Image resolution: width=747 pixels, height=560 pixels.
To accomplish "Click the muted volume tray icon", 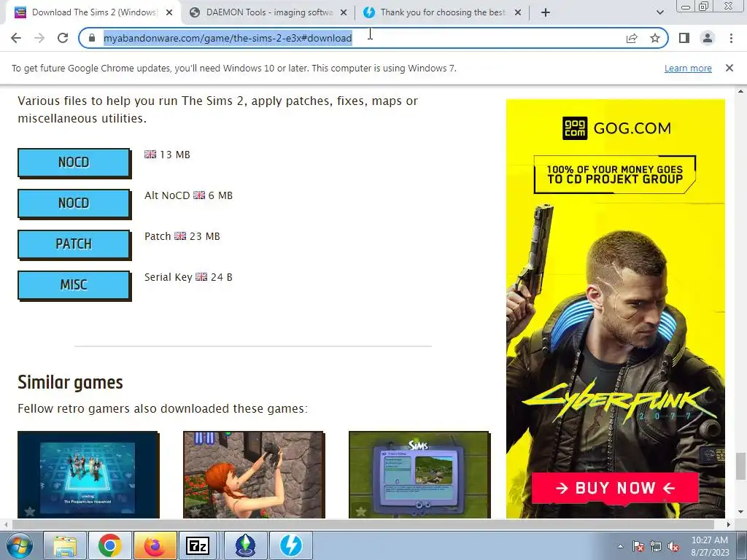I will tap(673, 547).
